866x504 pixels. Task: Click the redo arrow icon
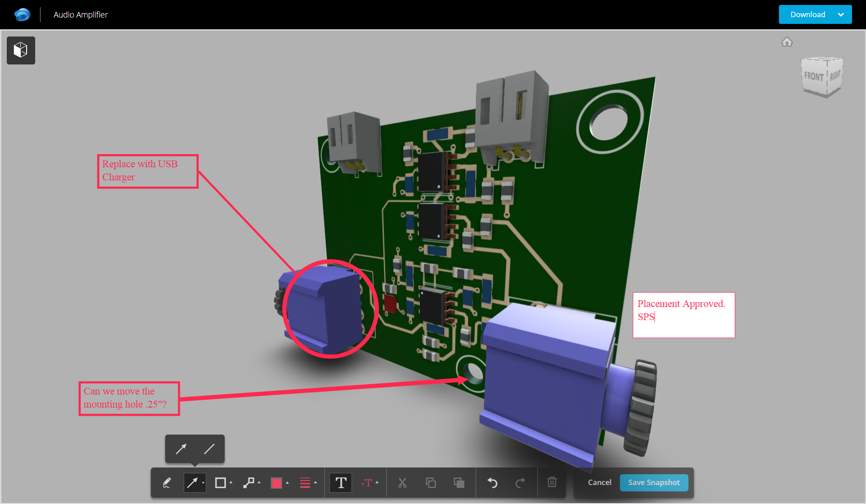pyautogui.click(x=520, y=483)
